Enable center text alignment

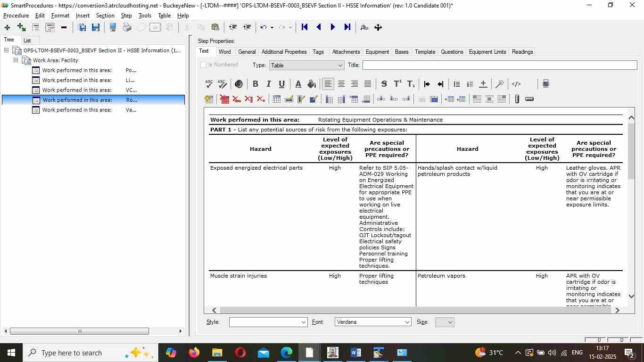pyautogui.click(x=341, y=84)
